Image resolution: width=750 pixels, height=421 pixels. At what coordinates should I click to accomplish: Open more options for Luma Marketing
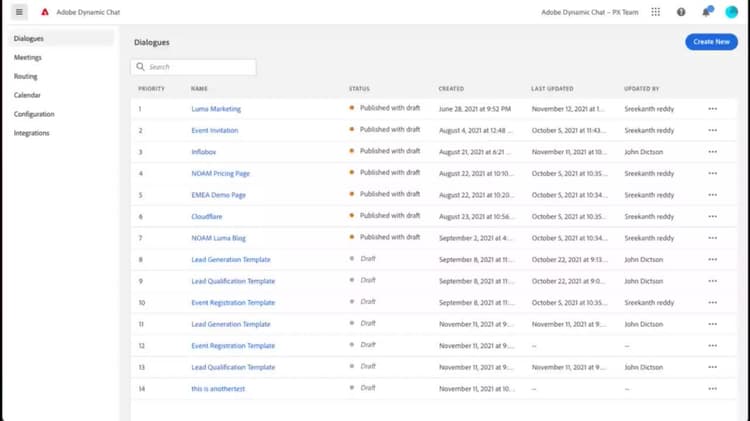(x=712, y=109)
